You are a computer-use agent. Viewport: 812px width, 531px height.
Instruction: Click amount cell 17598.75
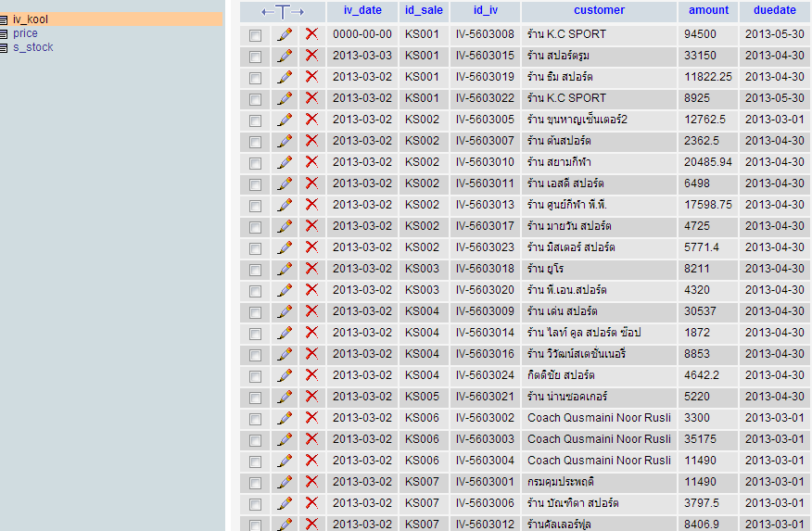[x=708, y=205]
